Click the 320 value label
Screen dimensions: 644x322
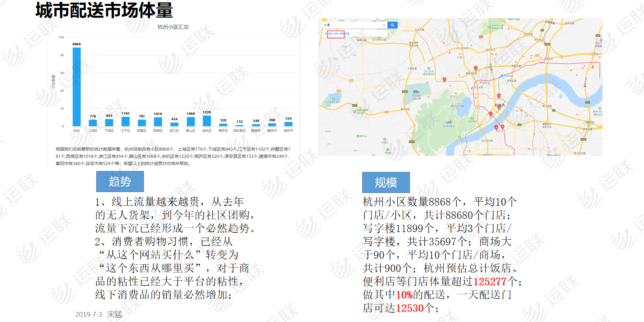tap(223, 120)
